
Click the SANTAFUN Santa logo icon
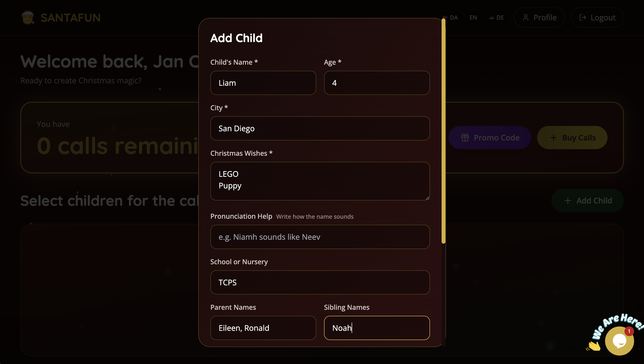(28, 17)
